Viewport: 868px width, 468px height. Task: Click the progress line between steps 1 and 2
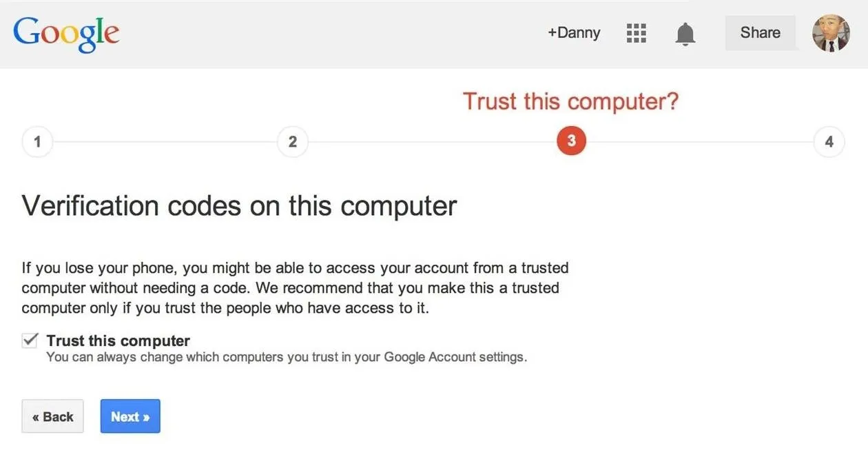165,142
